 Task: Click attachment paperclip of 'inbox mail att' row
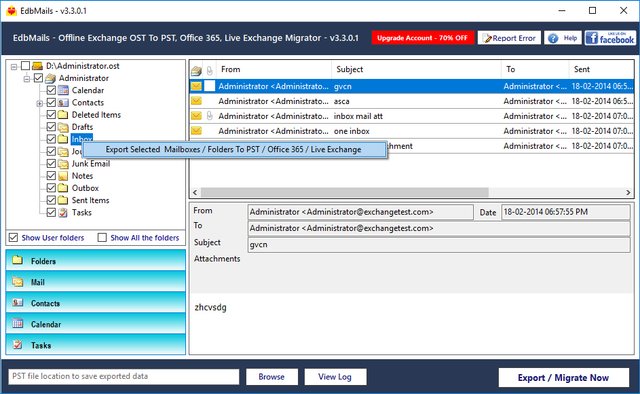(x=209, y=116)
